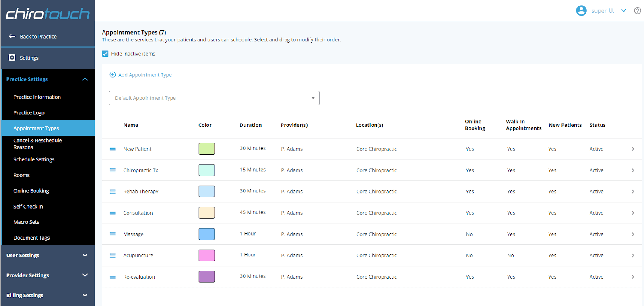644x306 pixels.
Task: Click the drag handle for Re-evaluation row
Action: click(x=113, y=277)
